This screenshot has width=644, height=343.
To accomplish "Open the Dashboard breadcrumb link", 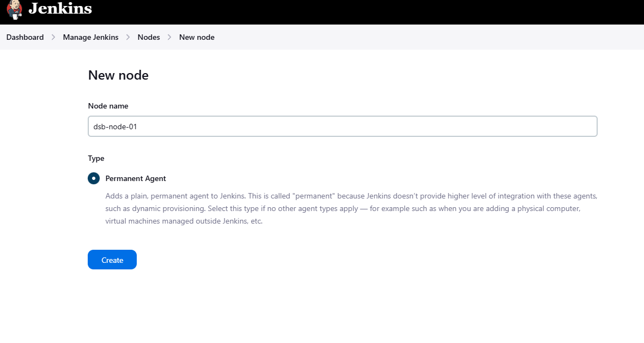I will point(25,38).
